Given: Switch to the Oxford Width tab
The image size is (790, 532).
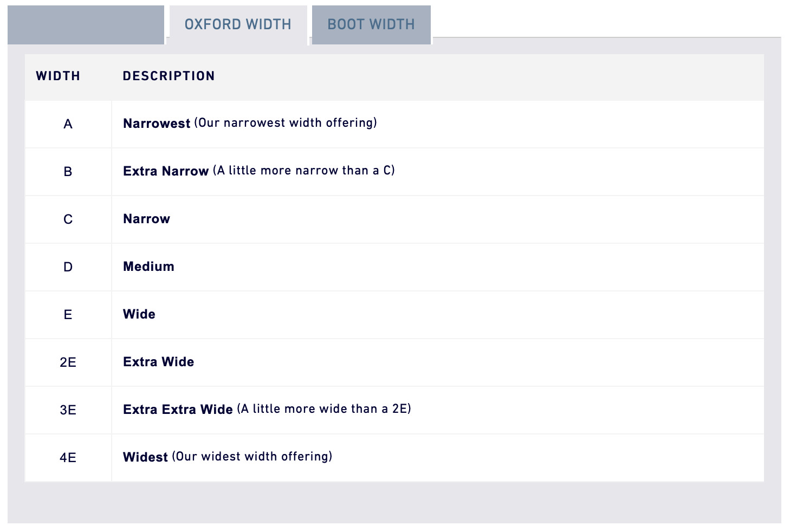Looking at the screenshot, I should click(238, 24).
